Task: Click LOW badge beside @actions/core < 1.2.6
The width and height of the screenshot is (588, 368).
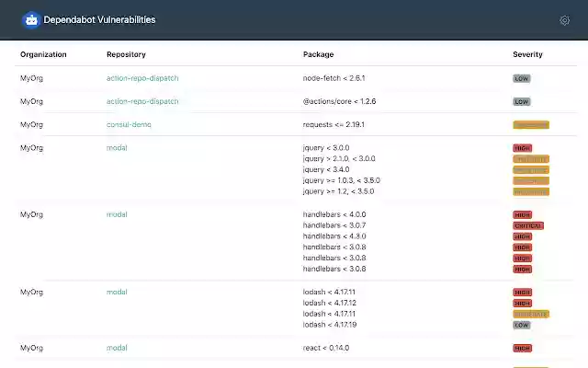Action: click(x=522, y=102)
